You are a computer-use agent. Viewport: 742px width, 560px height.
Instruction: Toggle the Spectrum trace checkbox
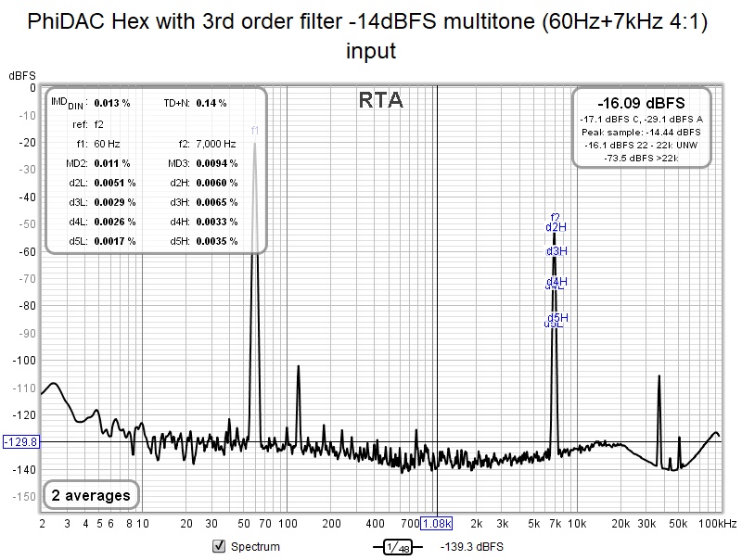click(219, 546)
